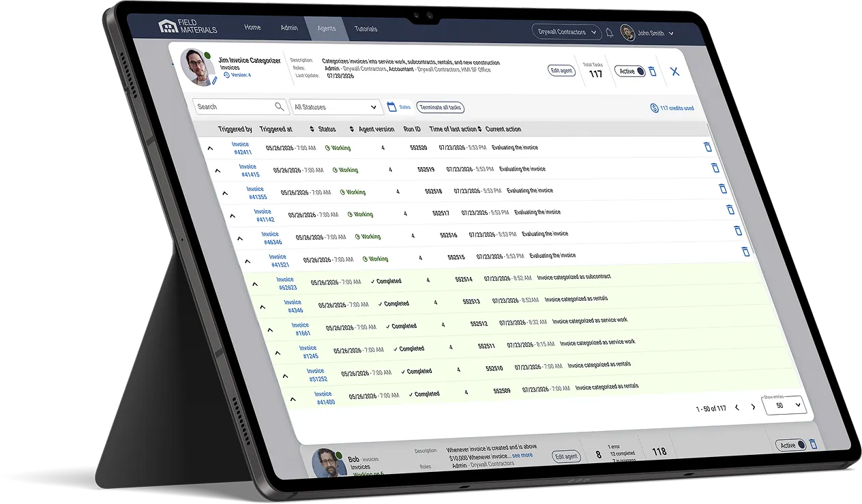The width and height of the screenshot is (862, 504).
Task: Open Invoice #46346 link
Action: point(271,238)
